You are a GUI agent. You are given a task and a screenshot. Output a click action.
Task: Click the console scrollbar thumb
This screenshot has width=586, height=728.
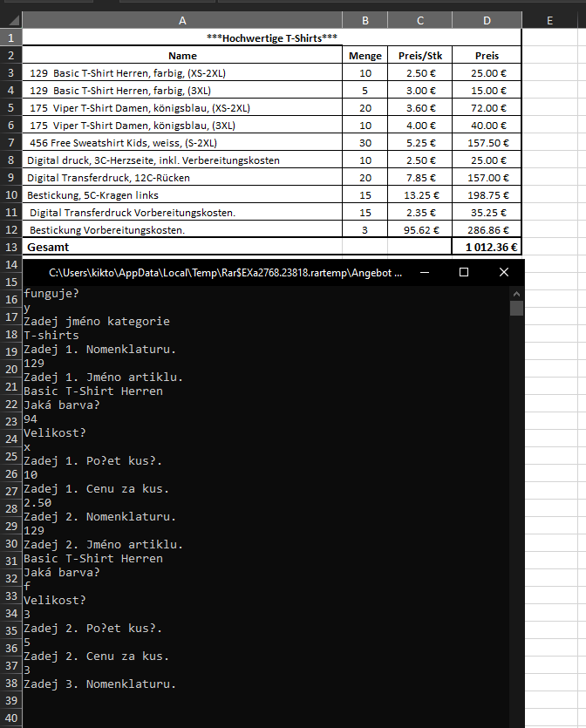pos(516,309)
